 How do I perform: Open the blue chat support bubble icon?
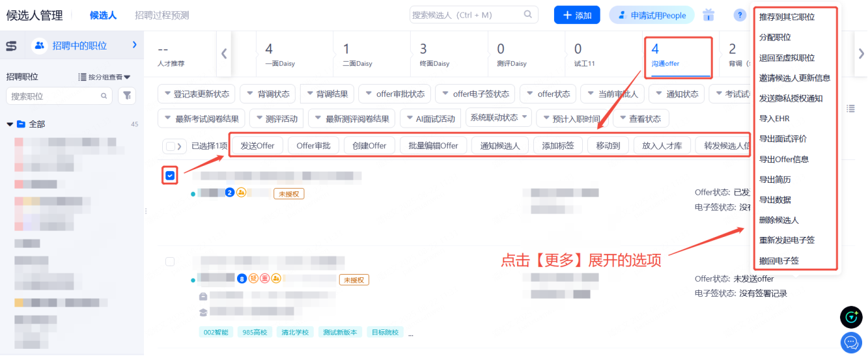(851, 342)
